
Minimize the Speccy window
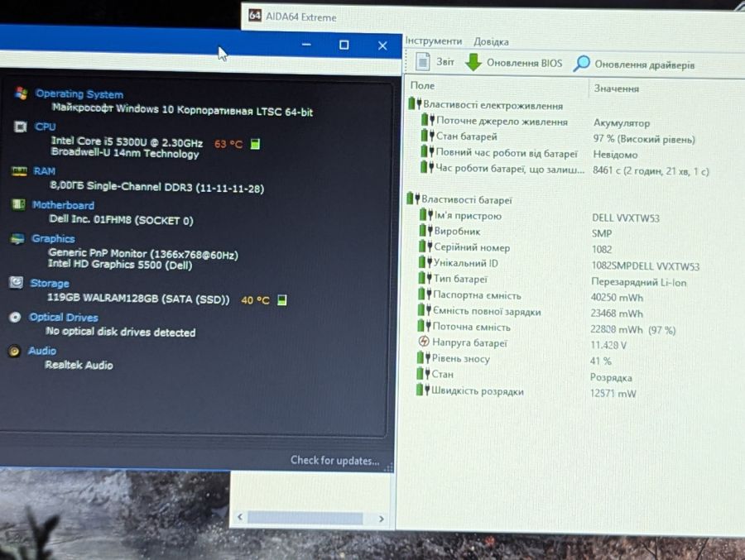[x=306, y=45]
